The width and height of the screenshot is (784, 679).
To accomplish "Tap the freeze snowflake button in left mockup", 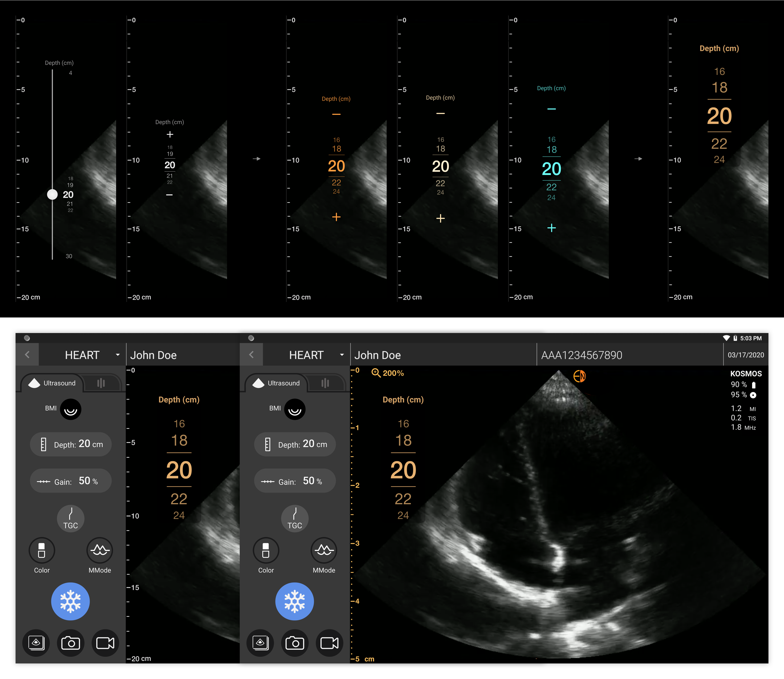I will tap(70, 601).
